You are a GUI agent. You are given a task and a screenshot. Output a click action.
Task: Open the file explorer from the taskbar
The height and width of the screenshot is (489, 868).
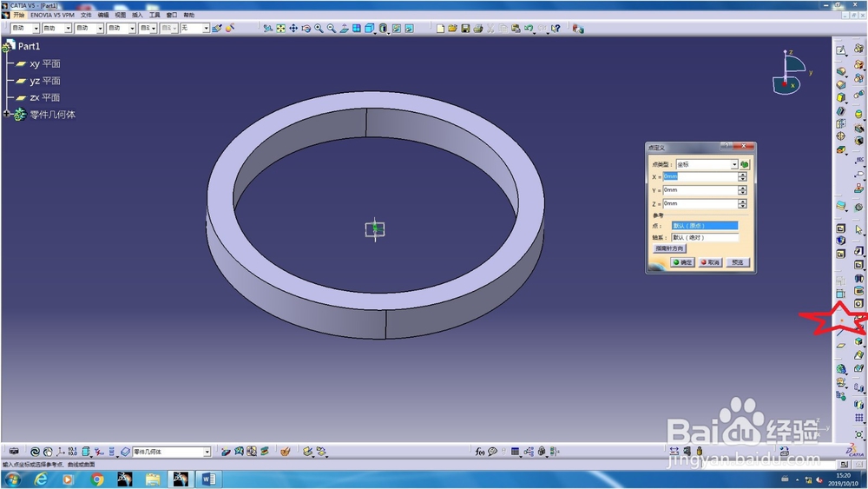(x=153, y=479)
